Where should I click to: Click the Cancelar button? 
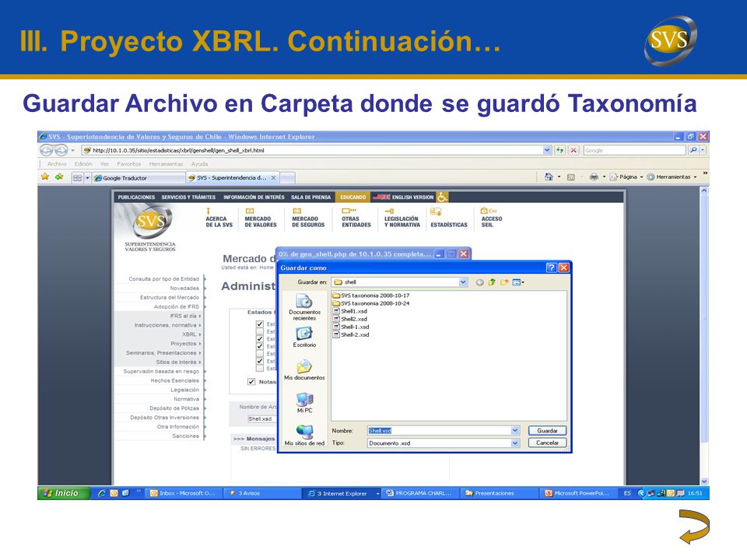[x=547, y=443]
